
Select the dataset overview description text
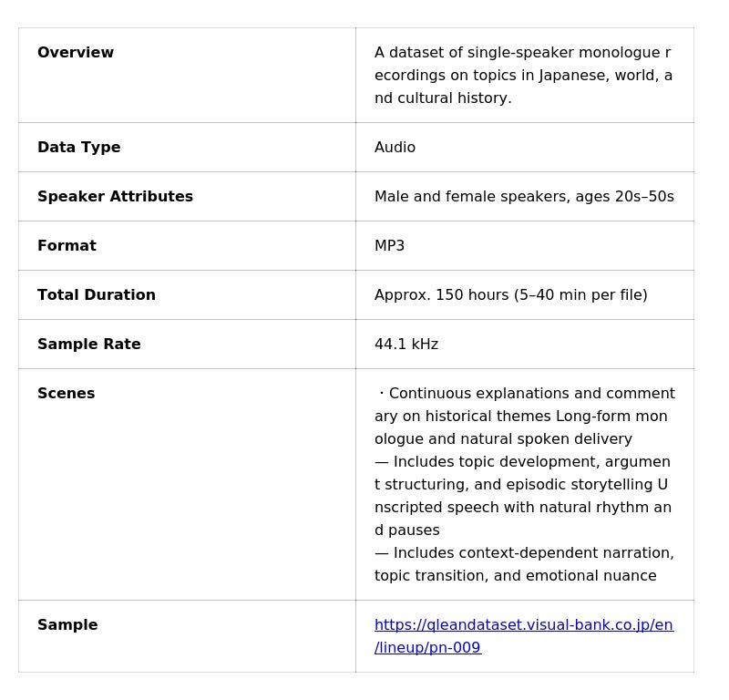point(523,75)
